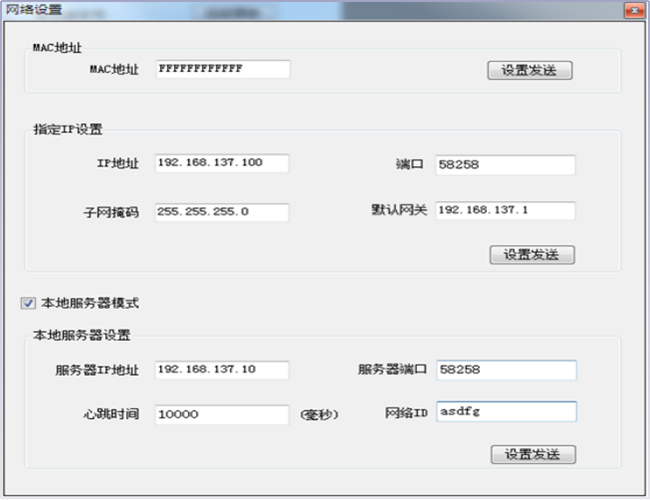Click the 心跳时间 field showing 10000
Image resolution: width=650 pixels, height=500 pixels.
(x=222, y=414)
